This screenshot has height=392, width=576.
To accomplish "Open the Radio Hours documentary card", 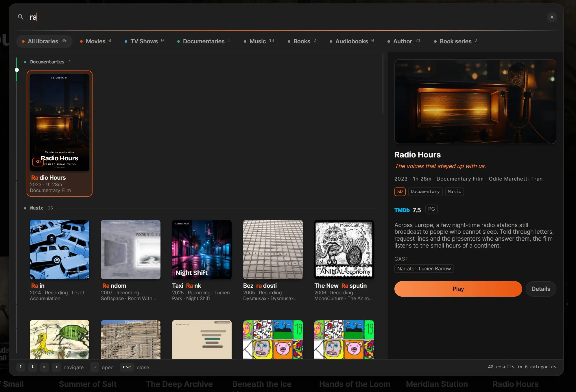I will (x=60, y=133).
